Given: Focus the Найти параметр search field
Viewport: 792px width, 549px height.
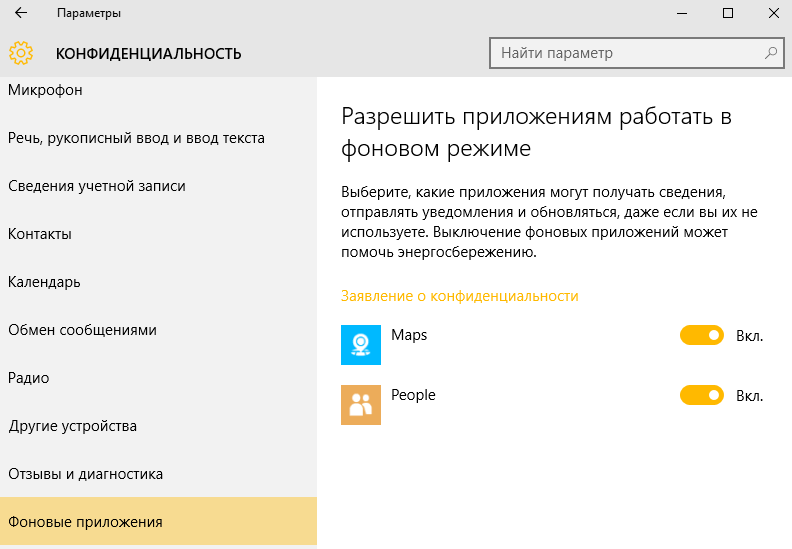Looking at the screenshot, I should click(636, 53).
